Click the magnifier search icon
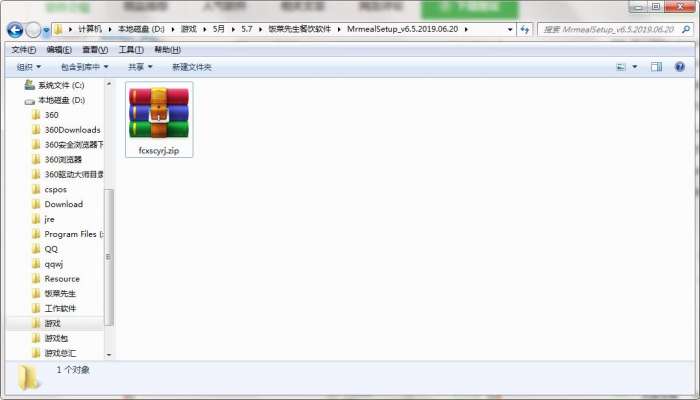 686,29
